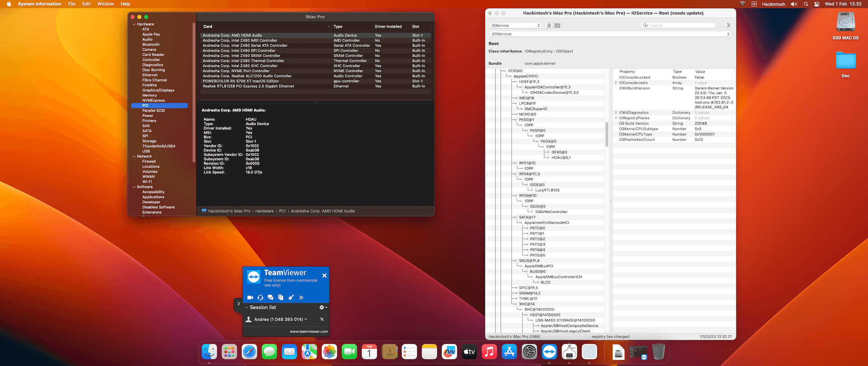Sort PCI list by Driver Installed column
The height and width of the screenshot is (366, 868).
pos(388,27)
